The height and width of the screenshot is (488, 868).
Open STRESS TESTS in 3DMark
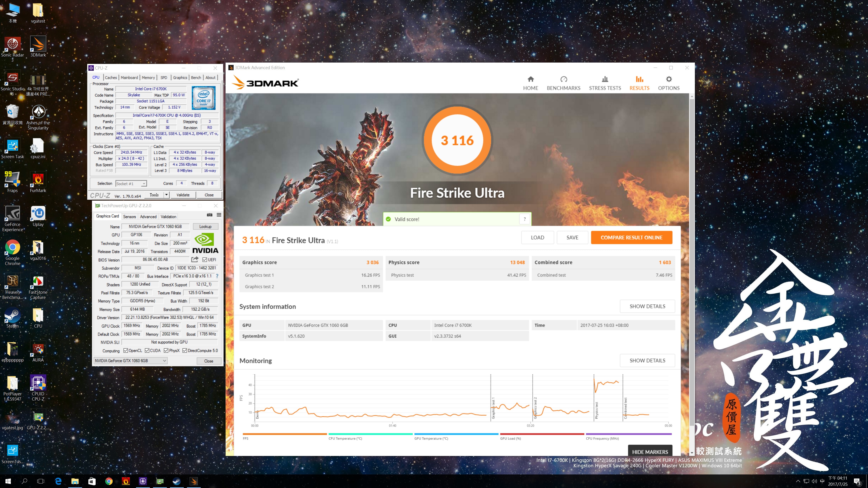coord(605,83)
